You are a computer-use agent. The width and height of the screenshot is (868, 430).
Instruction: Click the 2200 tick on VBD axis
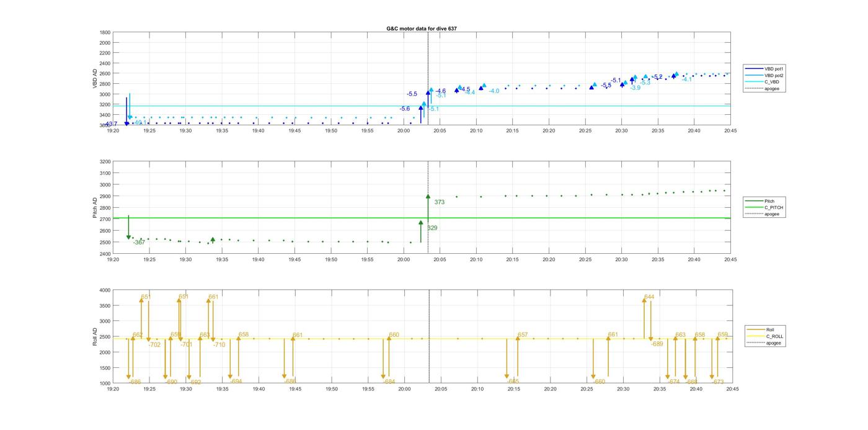tap(105, 53)
